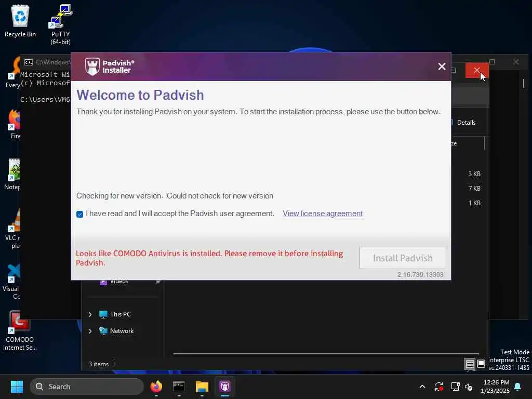This screenshot has width=532, height=399.
Task: Open the notification bell icon
Action: tap(518, 387)
